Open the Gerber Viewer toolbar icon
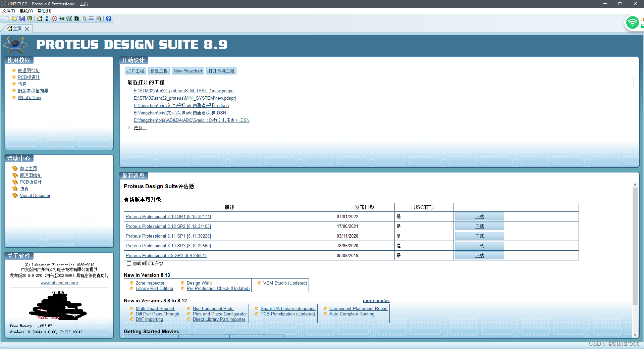This screenshot has height=349, width=644. pyautogui.click(x=69, y=19)
